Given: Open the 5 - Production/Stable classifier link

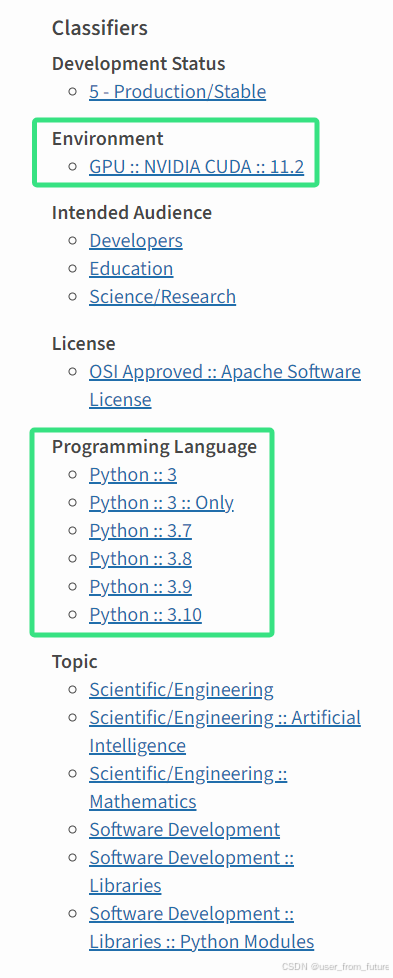Looking at the screenshot, I should click(177, 92).
